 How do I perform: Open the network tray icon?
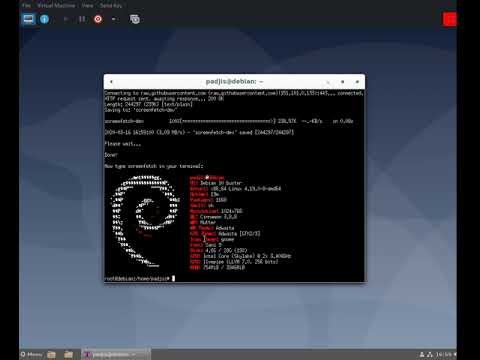[430, 354]
